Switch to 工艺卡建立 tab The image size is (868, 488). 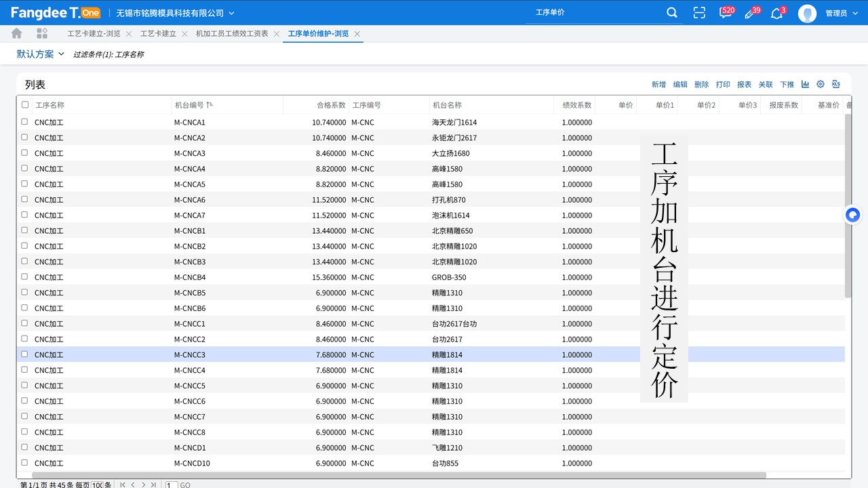(x=158, y=33)
